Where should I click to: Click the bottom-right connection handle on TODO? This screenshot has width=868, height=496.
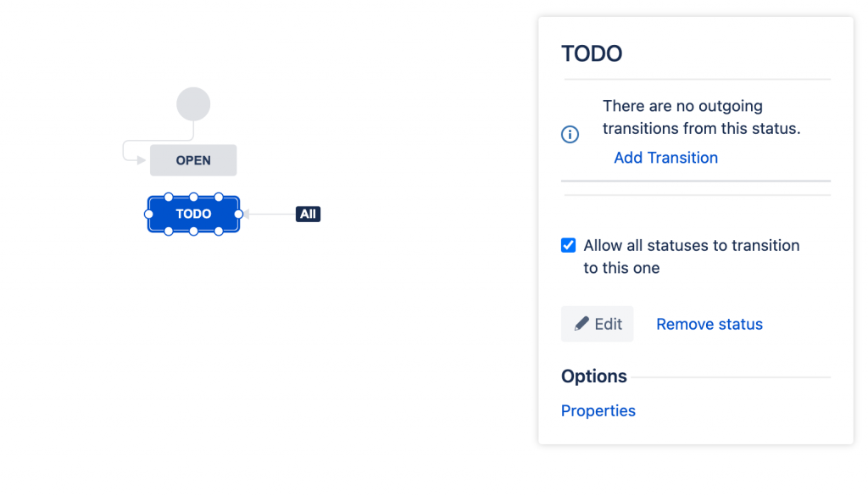click(219, 231)
